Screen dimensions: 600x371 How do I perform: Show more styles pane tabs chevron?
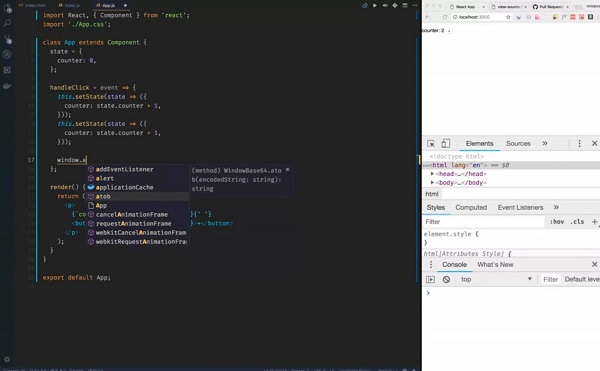click(556, 207)
